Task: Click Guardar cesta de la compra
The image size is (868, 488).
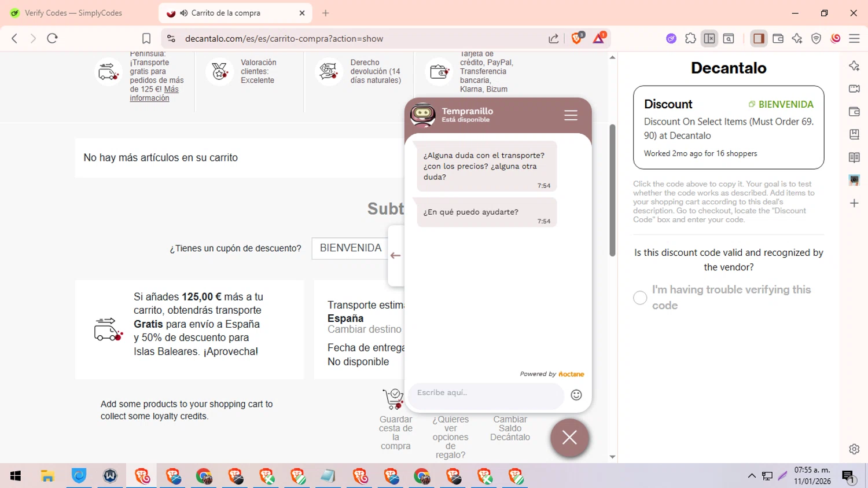Action: pos(396,432)
